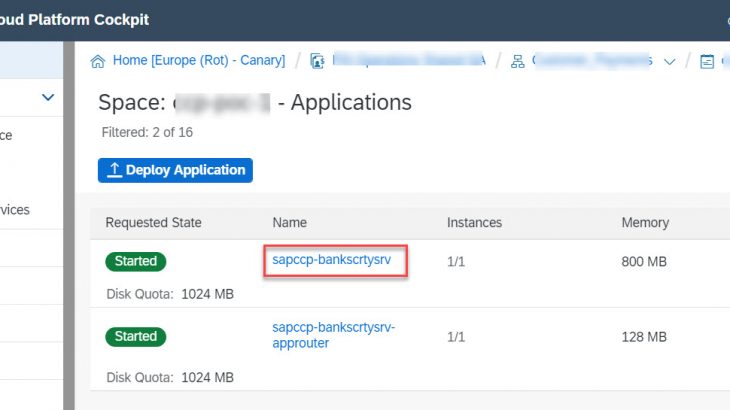The width and height of the screenshot is (730, 410).
Task: Click the Instances column header
Action: pos(474,222)
